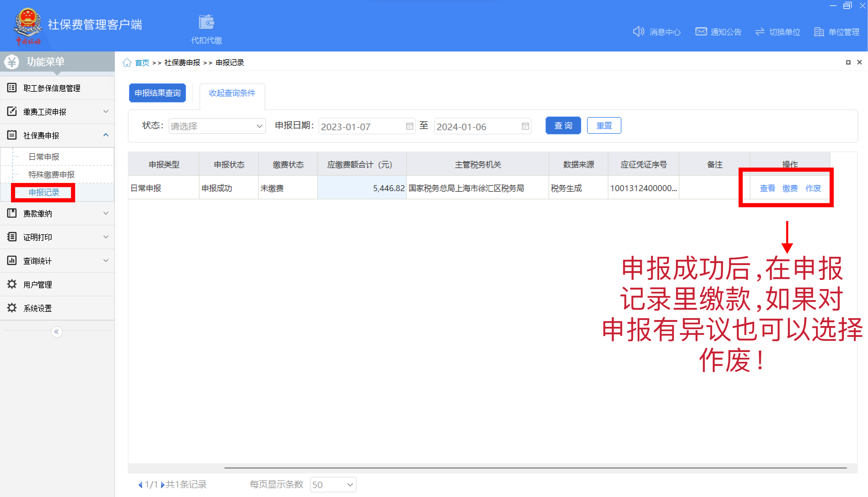868x497 pixels.
Task: Switch to 收起查询条件 tab
Action: click(x=232, y=93)
